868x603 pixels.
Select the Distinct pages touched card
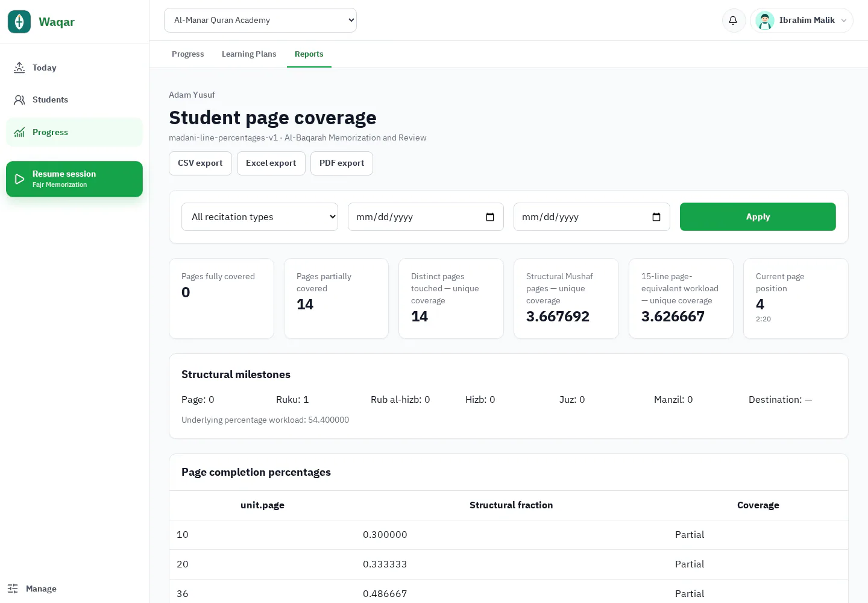tap(451, 298)
